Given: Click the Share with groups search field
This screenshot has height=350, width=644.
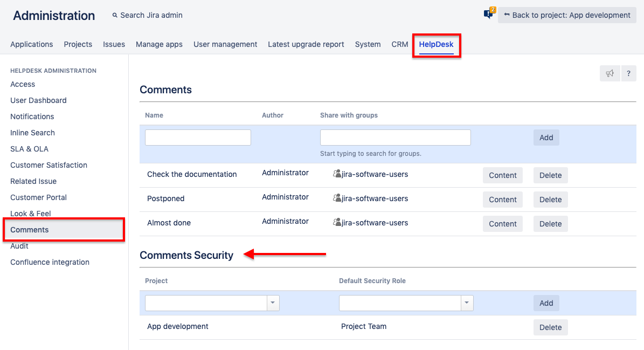Looking at the screenshot, I should [395, 138].
